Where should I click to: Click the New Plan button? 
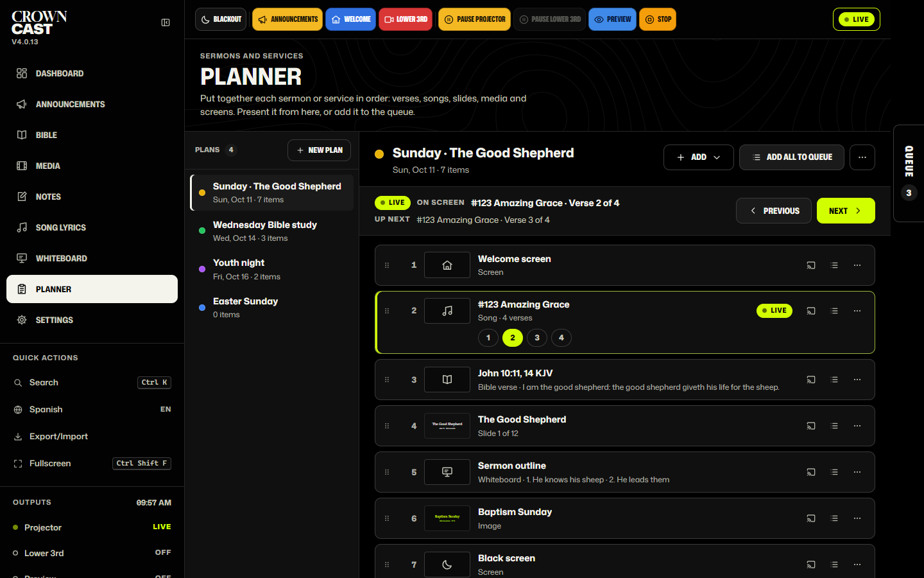tap(319, 150)
